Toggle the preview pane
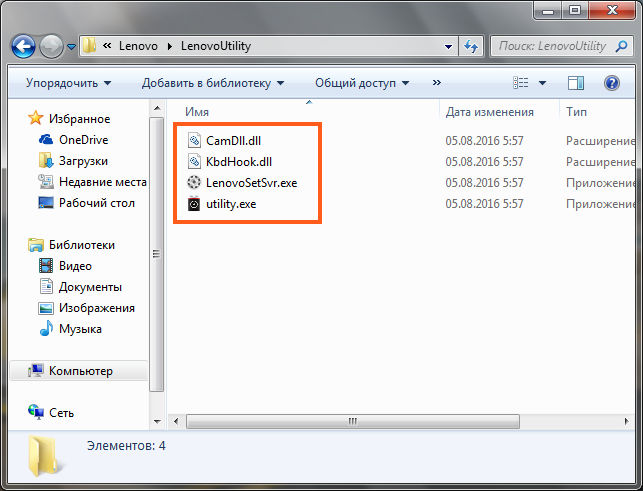This screenshot has width=643, height=491. [x=576, y=83]
